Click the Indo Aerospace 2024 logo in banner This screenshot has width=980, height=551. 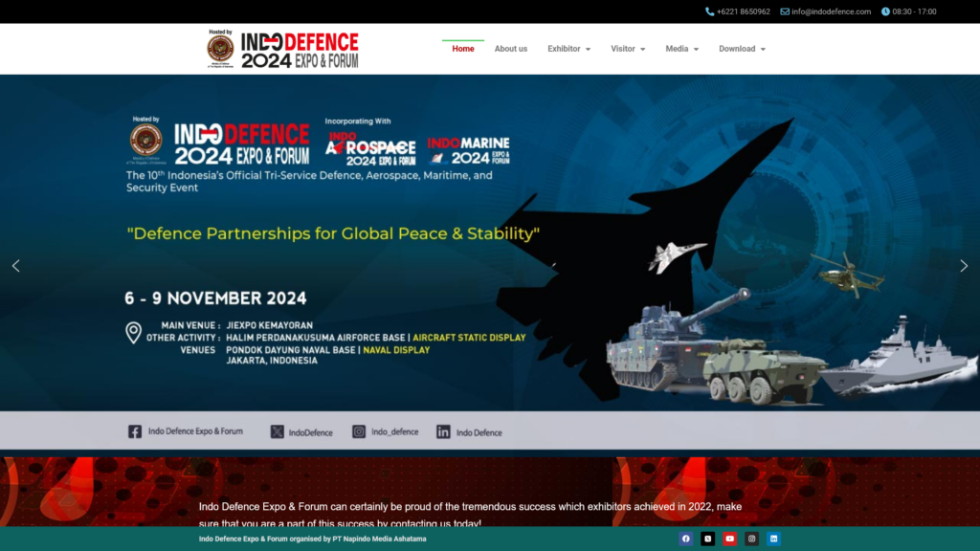pos(370,148)
